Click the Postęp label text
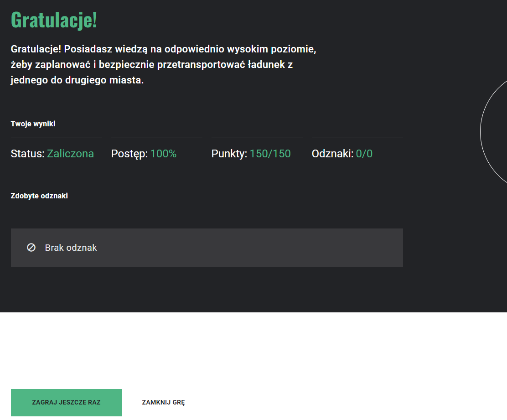Screen dimensions: 507x420 pyautogui.click(x=129, y=154)
